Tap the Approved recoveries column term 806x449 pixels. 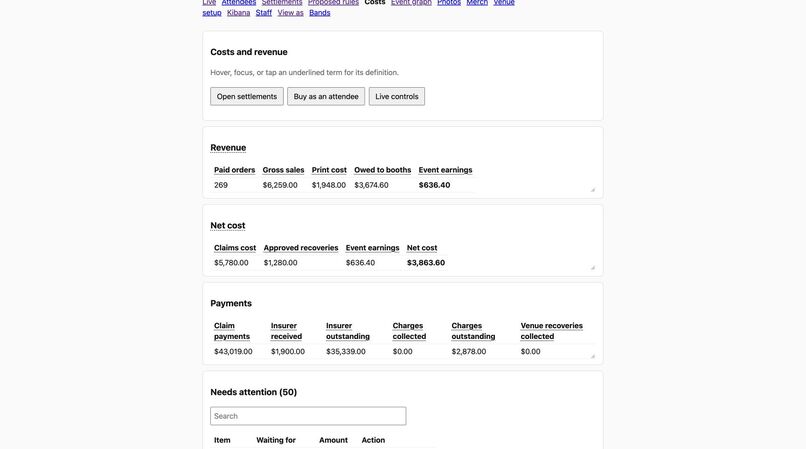pos(301,248)
